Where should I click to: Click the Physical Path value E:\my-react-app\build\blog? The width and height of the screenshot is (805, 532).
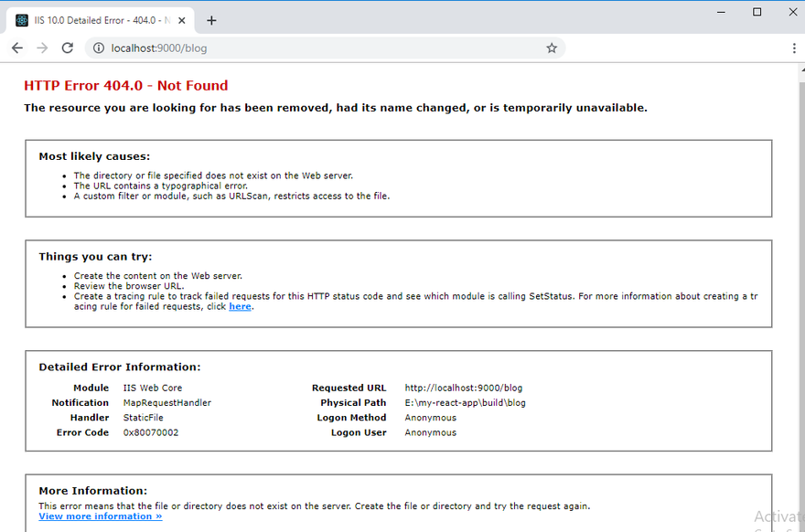click(465, 403)
